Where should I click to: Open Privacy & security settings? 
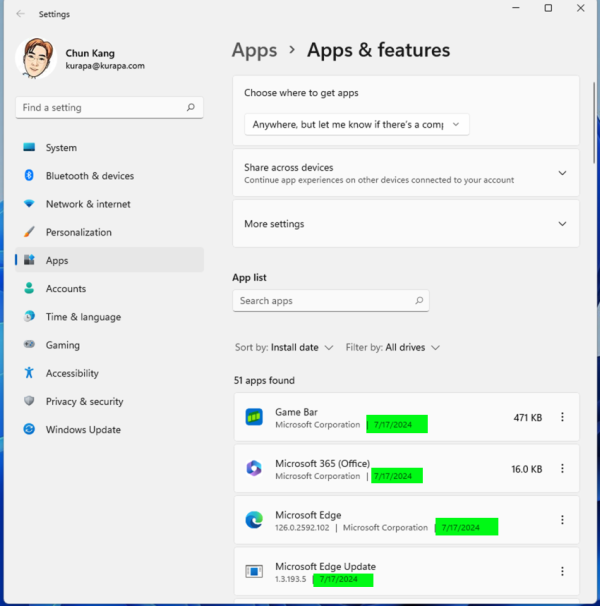tap(109, 401)
